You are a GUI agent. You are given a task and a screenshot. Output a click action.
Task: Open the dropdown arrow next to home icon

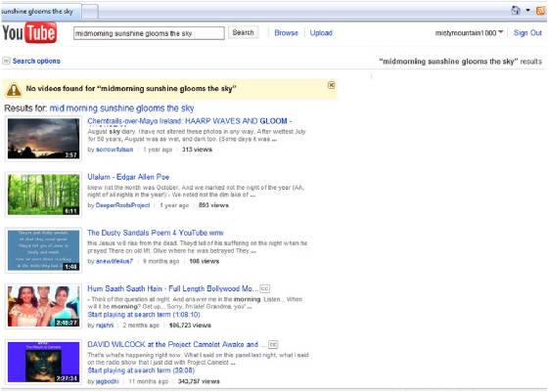pos(527,11)
